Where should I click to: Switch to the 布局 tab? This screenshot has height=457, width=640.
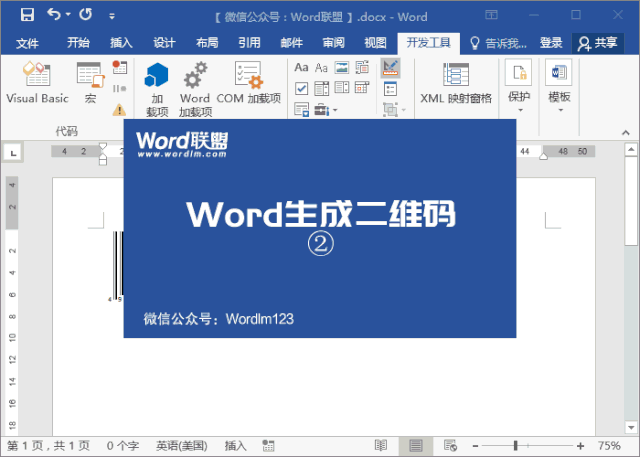[207, 43]
